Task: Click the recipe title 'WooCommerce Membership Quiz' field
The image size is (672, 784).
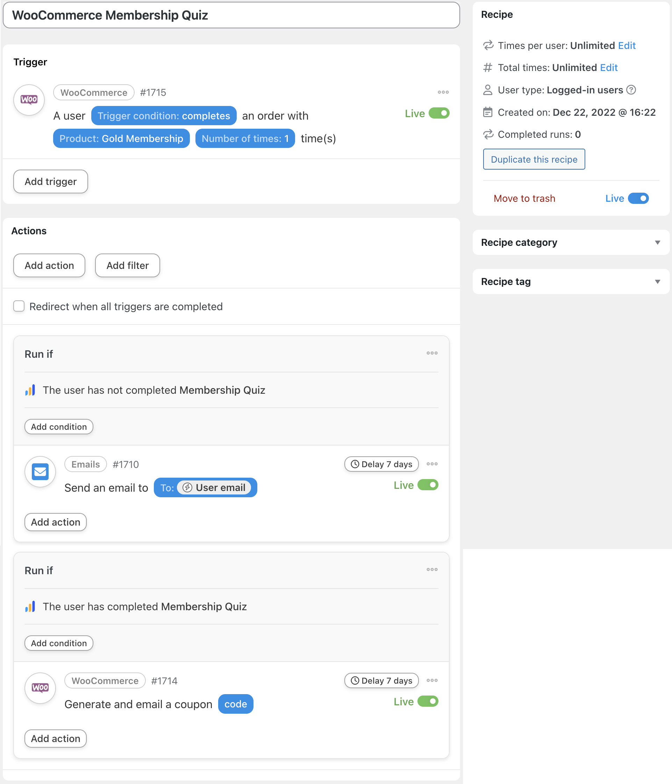Action: pos(231,15)
